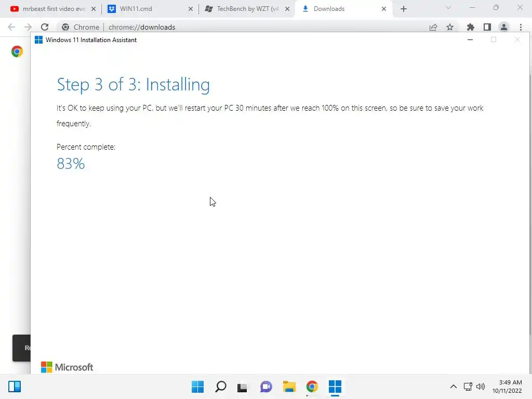Image resolution: width=532 pixels, height=399 pixels.
Task: Switch to the TechBench by WZT tab
Action: click(247, 9)
